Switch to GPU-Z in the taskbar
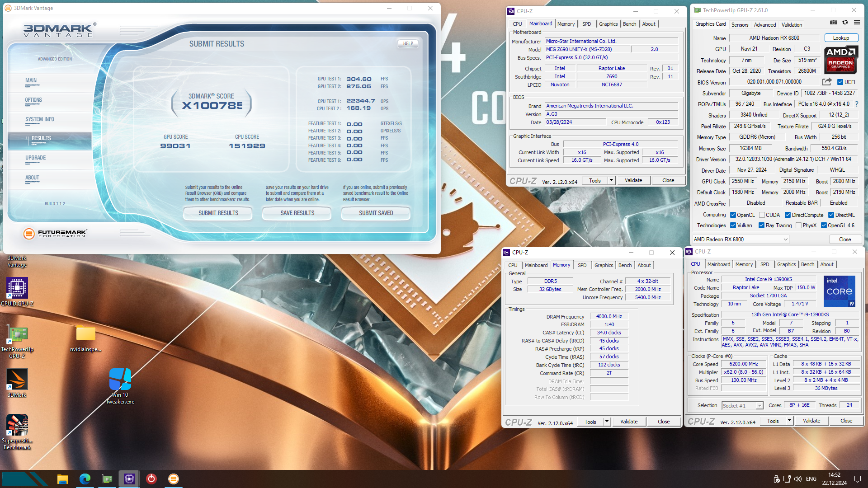The width and height of the screenshot is (868, 488). tap(107, 479)
